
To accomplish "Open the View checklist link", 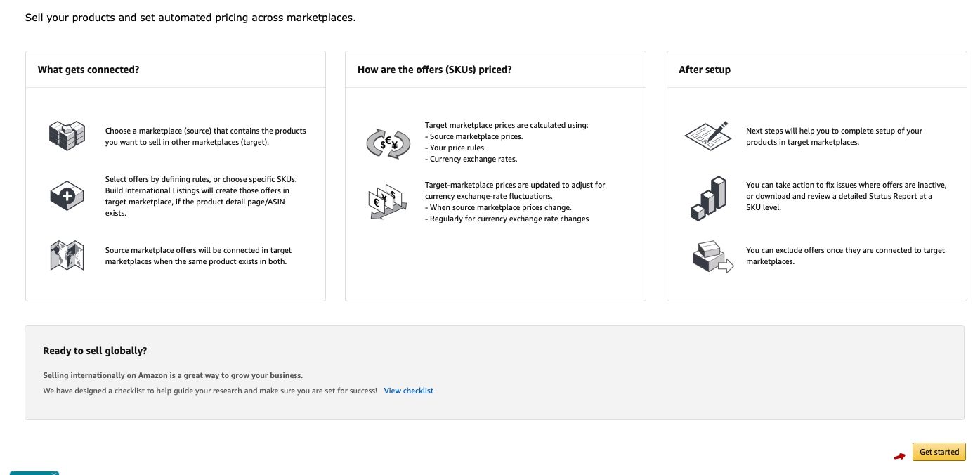I will coord(409,391).
